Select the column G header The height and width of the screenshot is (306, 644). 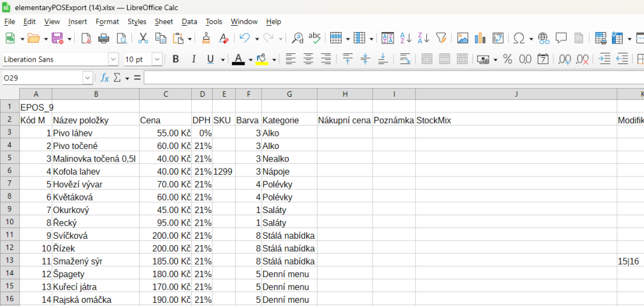click(289, 94)
